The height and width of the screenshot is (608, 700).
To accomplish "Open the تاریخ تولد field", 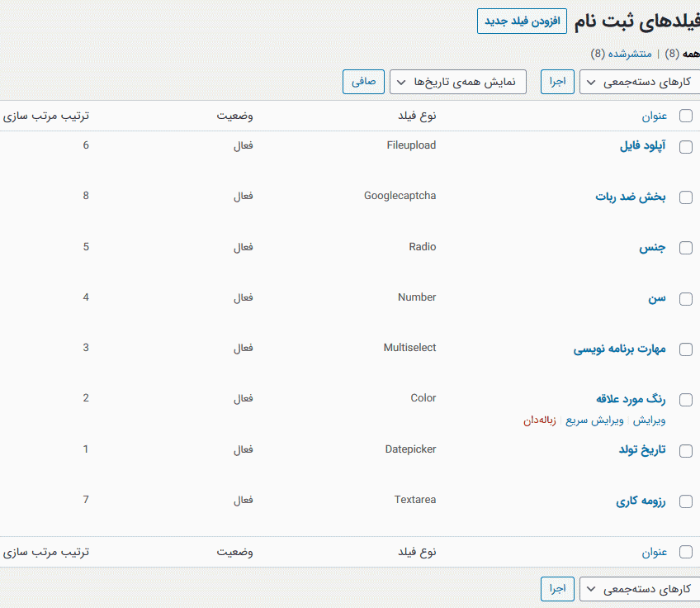I will pyautogui.click(x=642, y=449).
